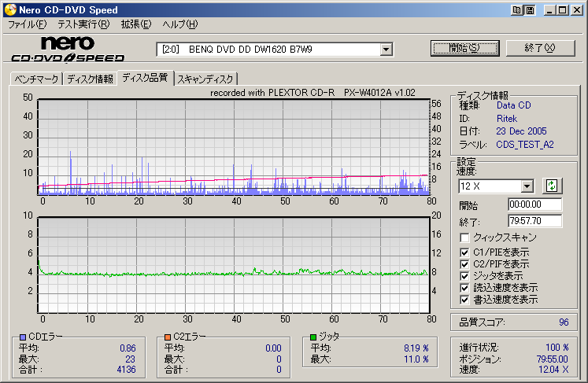Open the BENQ DVD drive dropdown
The width and height of the screenshot is (588, 383).
pyautogui.click(x=386, y=50)
